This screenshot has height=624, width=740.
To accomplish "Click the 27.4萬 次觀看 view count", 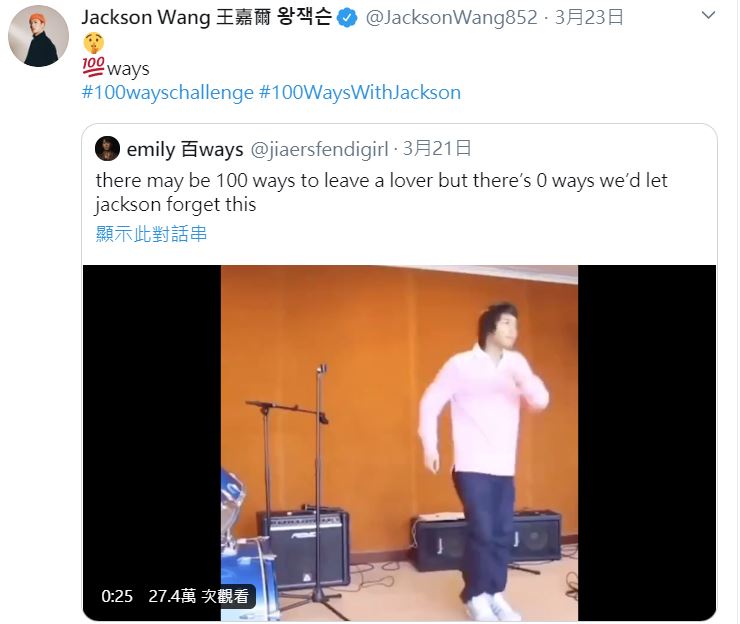I will 199,596.
